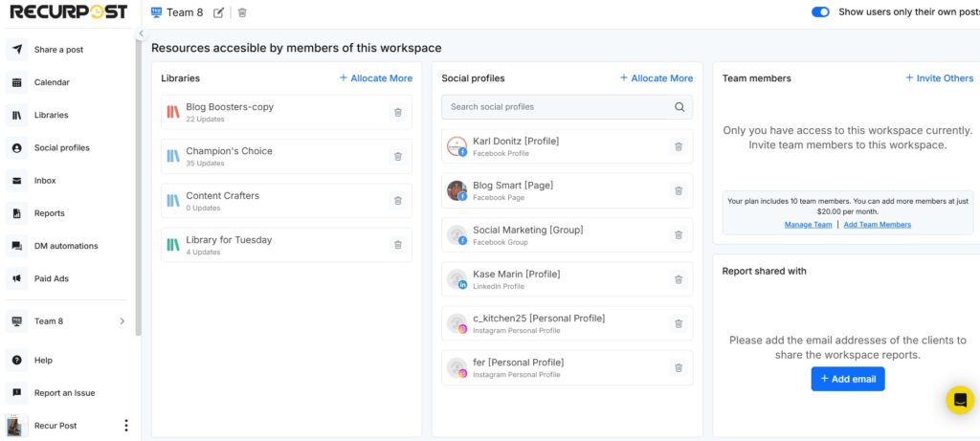Screen dimensions: 980x441
Task: Edit workspace name with pencil icon
Action: coord(218,12)
